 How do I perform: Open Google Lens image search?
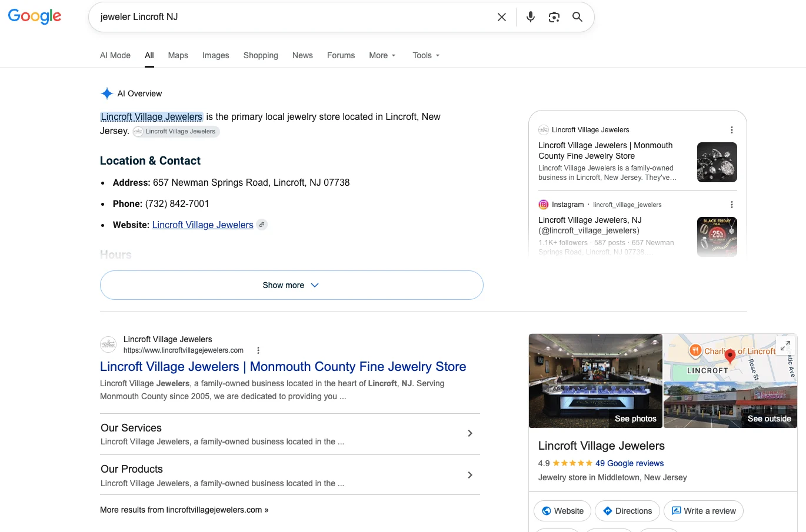pos(554,17)
